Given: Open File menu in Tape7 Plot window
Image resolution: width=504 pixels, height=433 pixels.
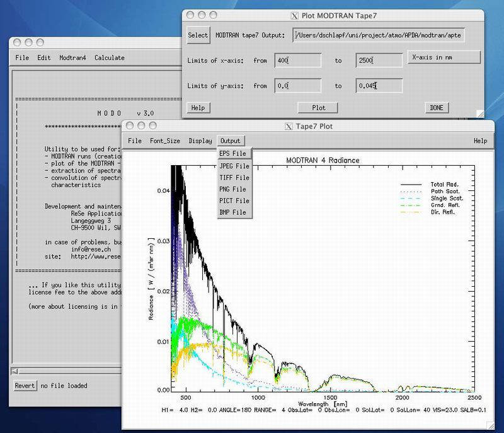Looking at the screenshot, I should pos(135,141).
